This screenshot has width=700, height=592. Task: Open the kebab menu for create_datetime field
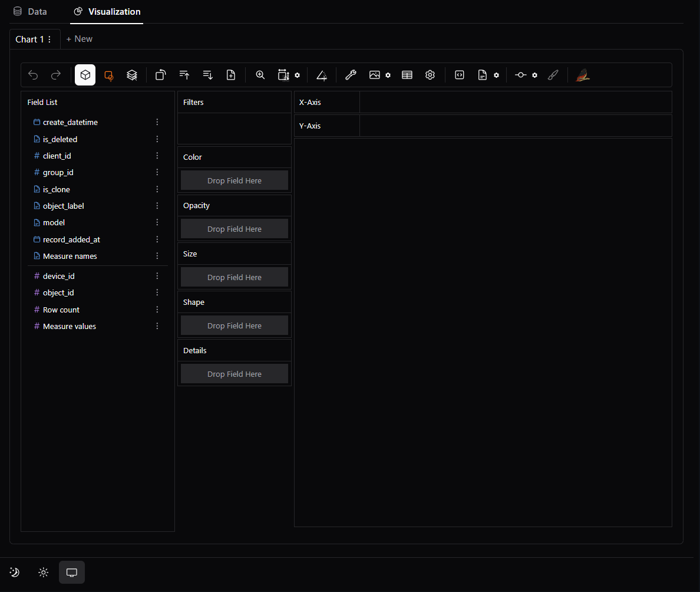click(157, 122)
